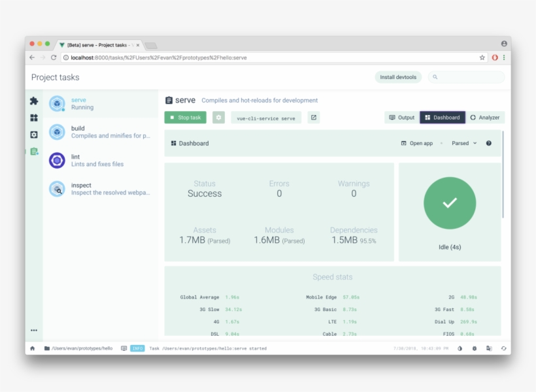Switch to the Dashboard tab
The height and width of the screenshot is (392, 536).
click(442, 118)
